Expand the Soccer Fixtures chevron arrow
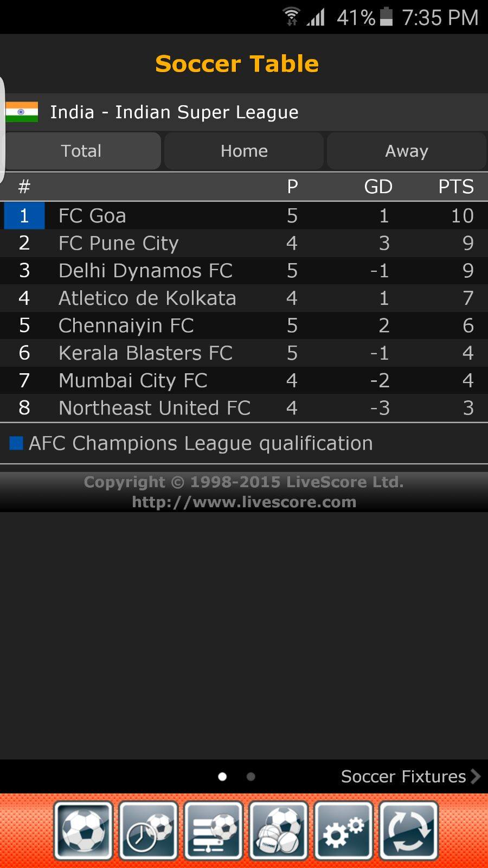This screenshot has width=488, height=868. click(476, 776)
